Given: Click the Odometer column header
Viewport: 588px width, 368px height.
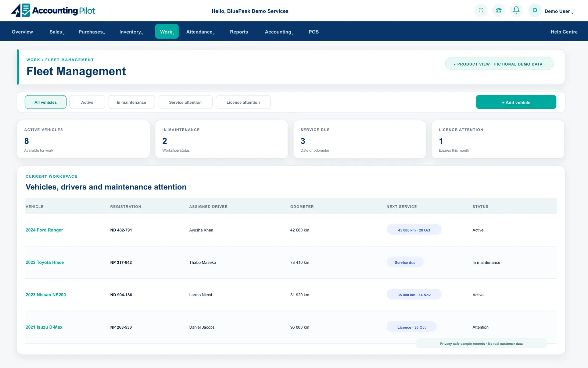Looking at the screenshot, I should pyautogui.click(x=302, y=207).
